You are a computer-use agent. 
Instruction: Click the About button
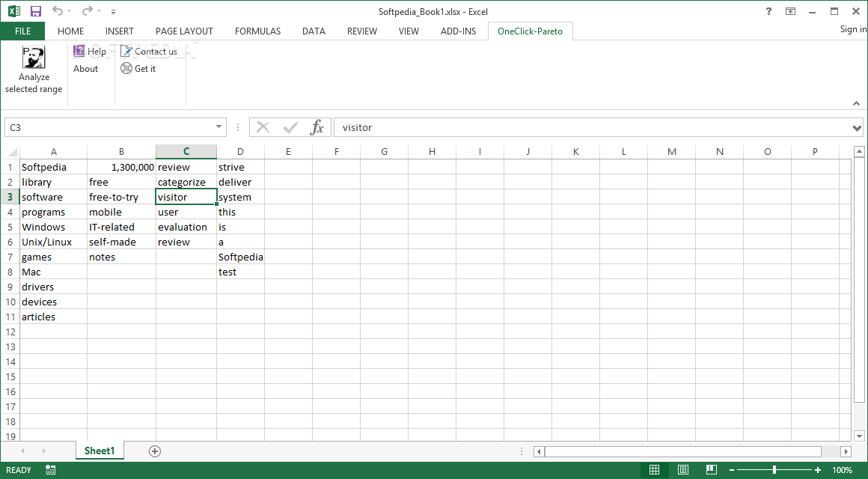(x=86, y=69)
